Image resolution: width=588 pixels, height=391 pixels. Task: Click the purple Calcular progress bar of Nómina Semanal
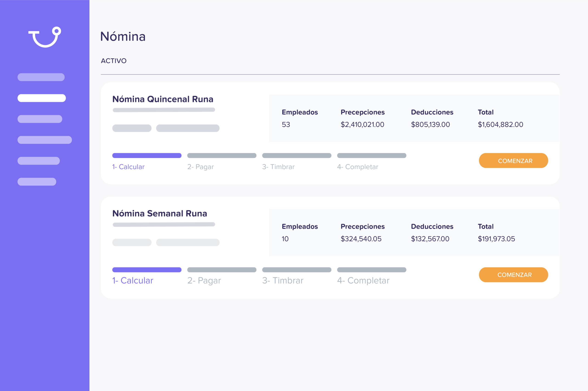pyautogui.click(x=147, y=269)
